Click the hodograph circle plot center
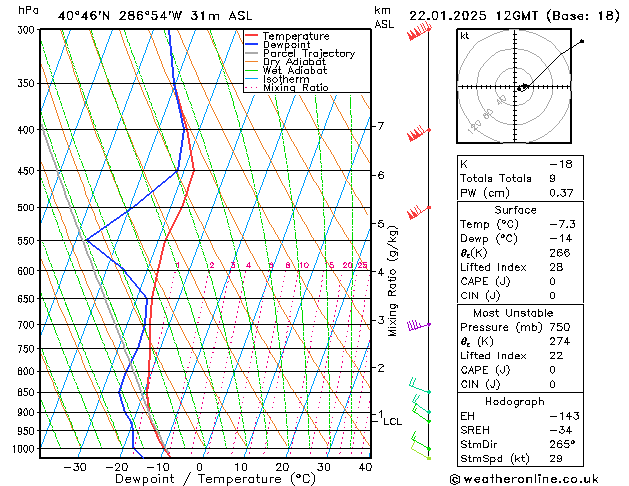Viewport: 629px width, 486px height. (520, 88)
